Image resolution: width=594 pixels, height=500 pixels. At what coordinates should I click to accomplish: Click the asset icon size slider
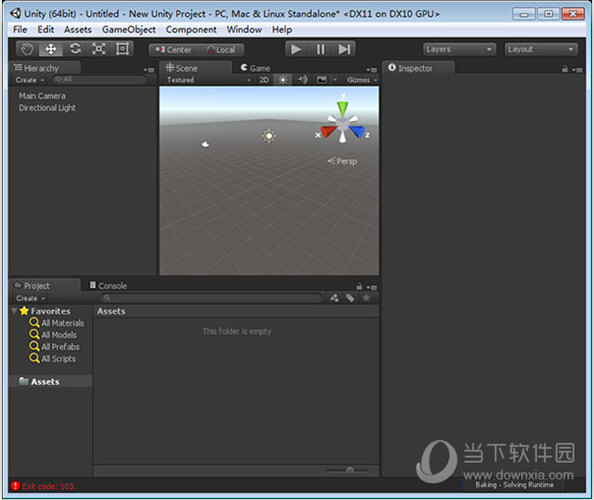[347, 470]
